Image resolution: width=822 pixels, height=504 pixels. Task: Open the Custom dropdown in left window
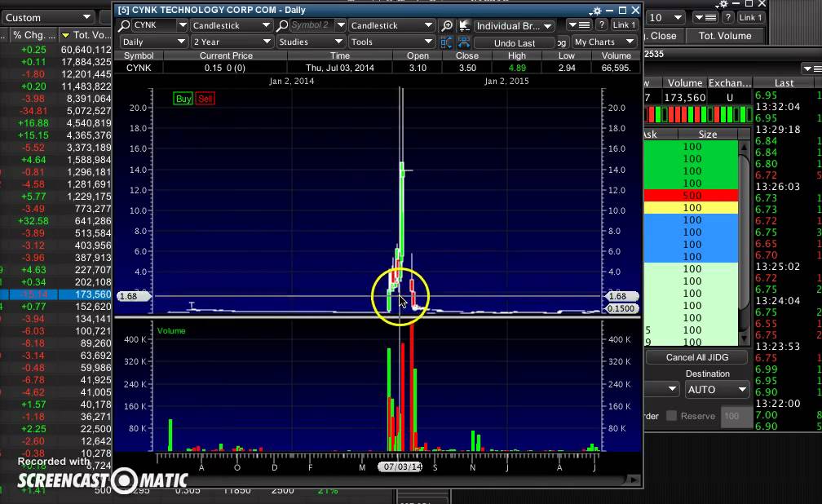(x=47, y=17)
